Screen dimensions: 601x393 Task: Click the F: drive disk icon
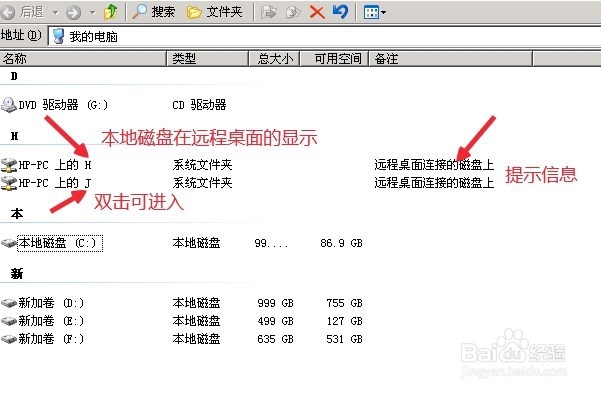(8, 339)
